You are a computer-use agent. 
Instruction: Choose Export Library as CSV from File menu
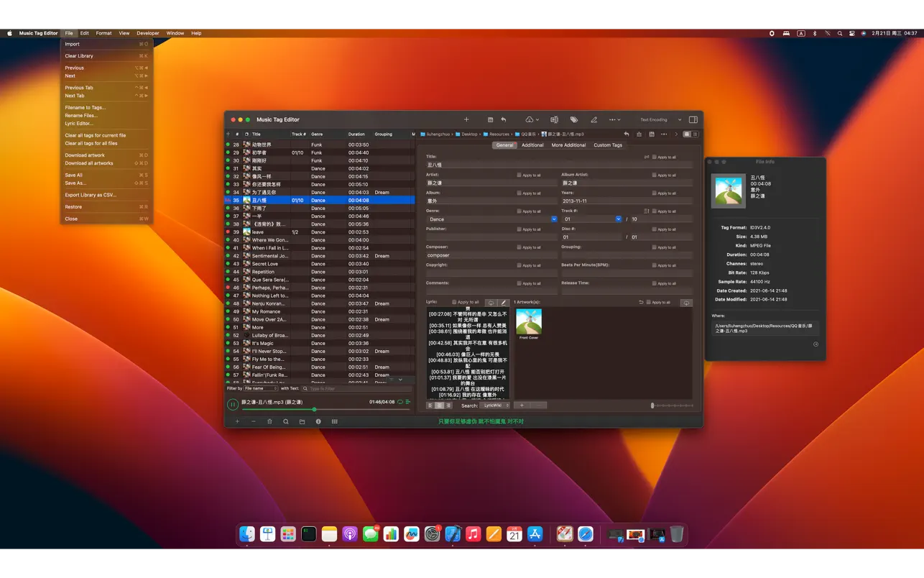91,195
